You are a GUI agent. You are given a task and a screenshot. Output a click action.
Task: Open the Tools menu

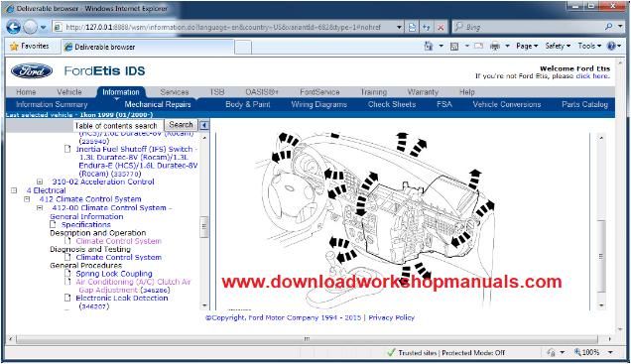(589, 46)
